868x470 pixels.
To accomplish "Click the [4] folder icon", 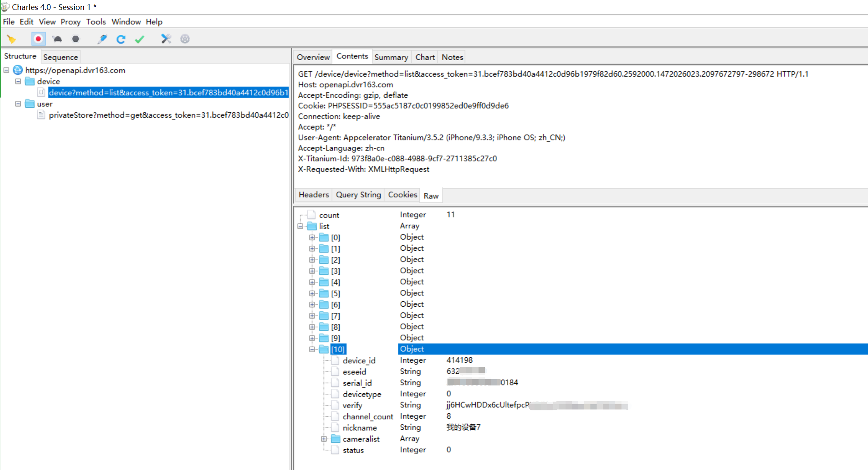I will click(x=324, y=282).
